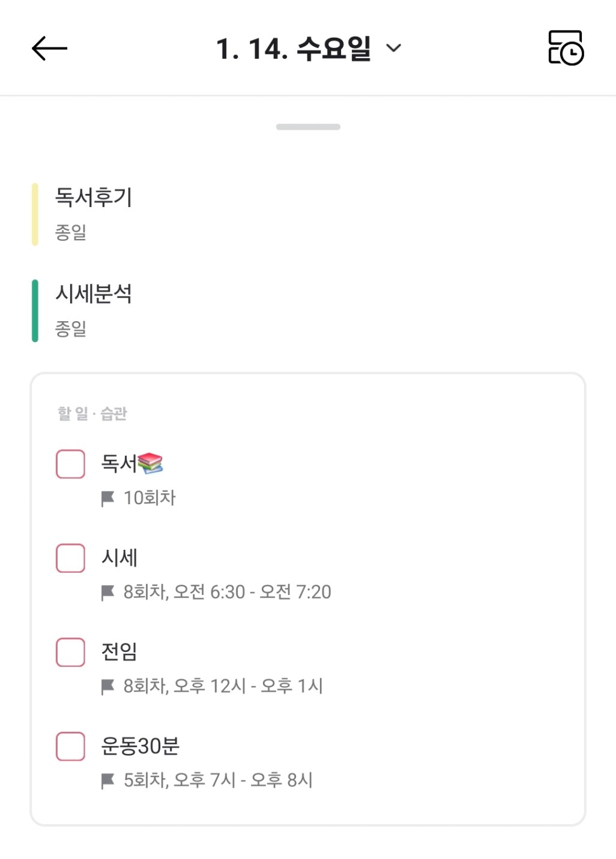Tap the back arrow icon
The image size is (616, 859).
(49, 49)
